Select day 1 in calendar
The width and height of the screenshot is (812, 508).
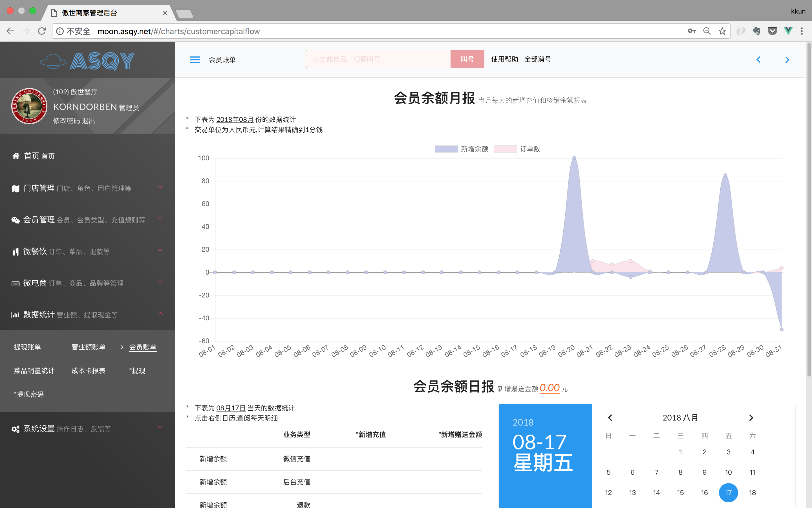(x=680, y=452)
